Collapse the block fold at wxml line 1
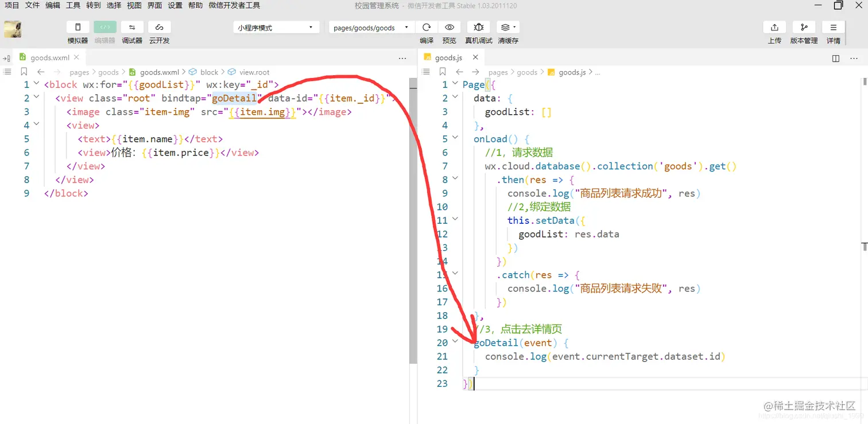Viewport: 868px width, 424px height. tap(37, 83)
